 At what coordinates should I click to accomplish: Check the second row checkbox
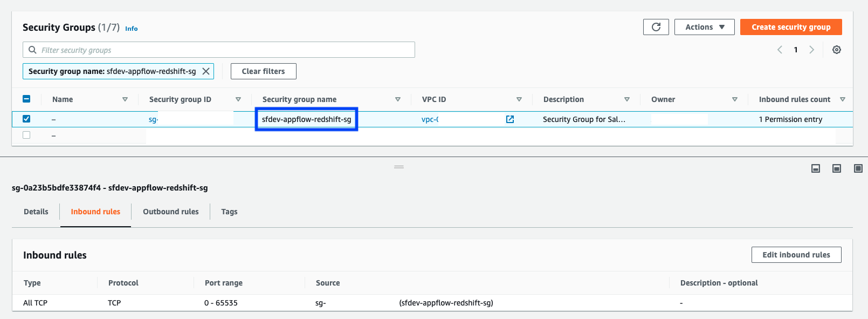pyautogui.click(x=26, y=135)
